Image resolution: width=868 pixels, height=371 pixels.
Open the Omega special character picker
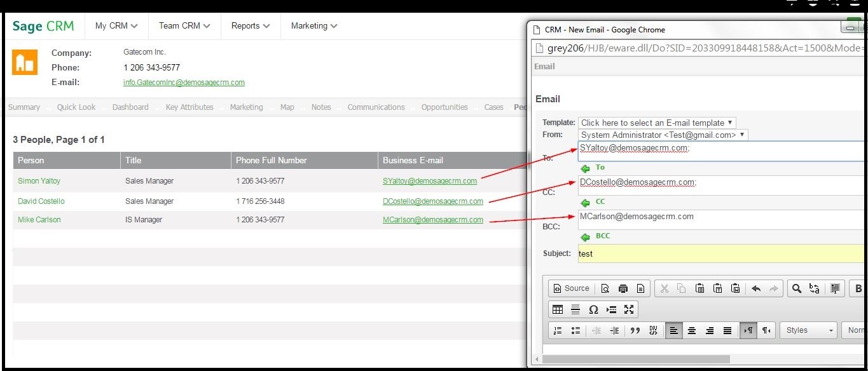coord(593,309)
